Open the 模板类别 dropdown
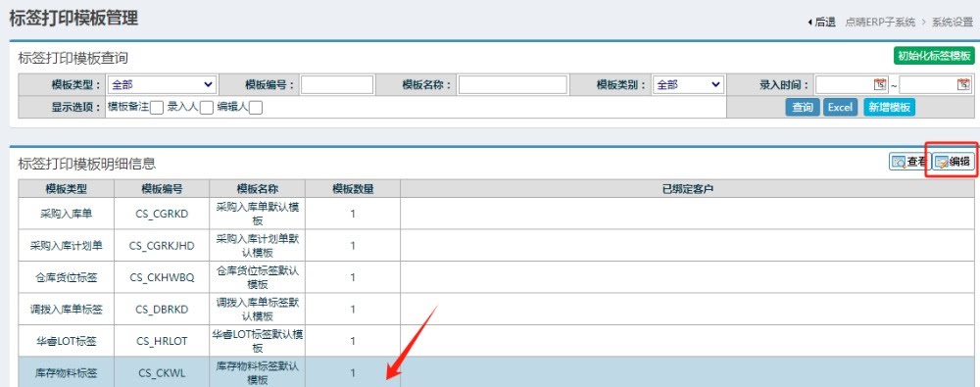The image size is (980, 387). [x=688, y=84]
